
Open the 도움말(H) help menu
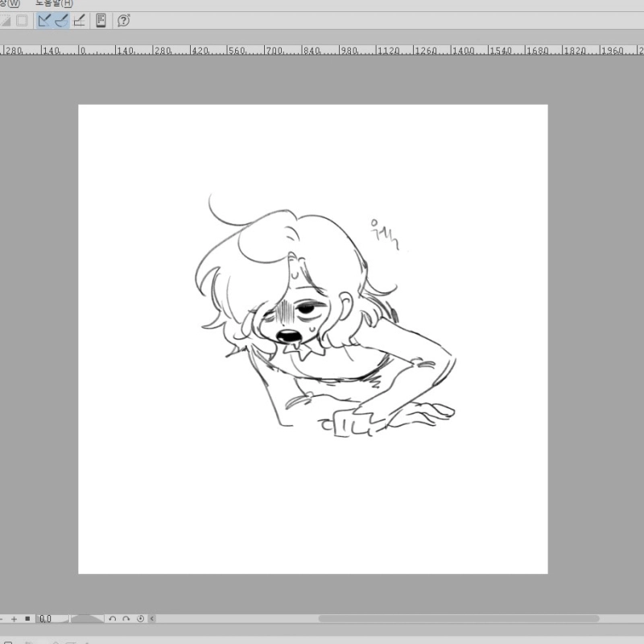pos(53,3)
